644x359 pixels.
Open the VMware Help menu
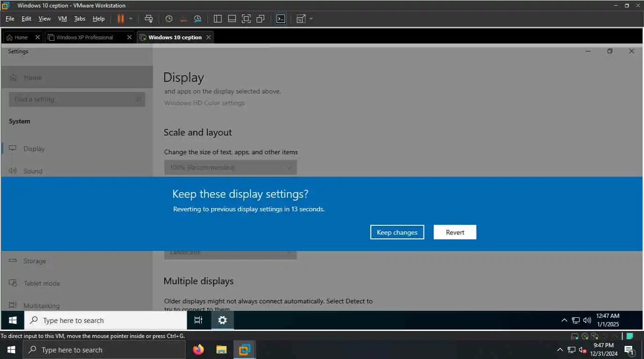[98, 19]
